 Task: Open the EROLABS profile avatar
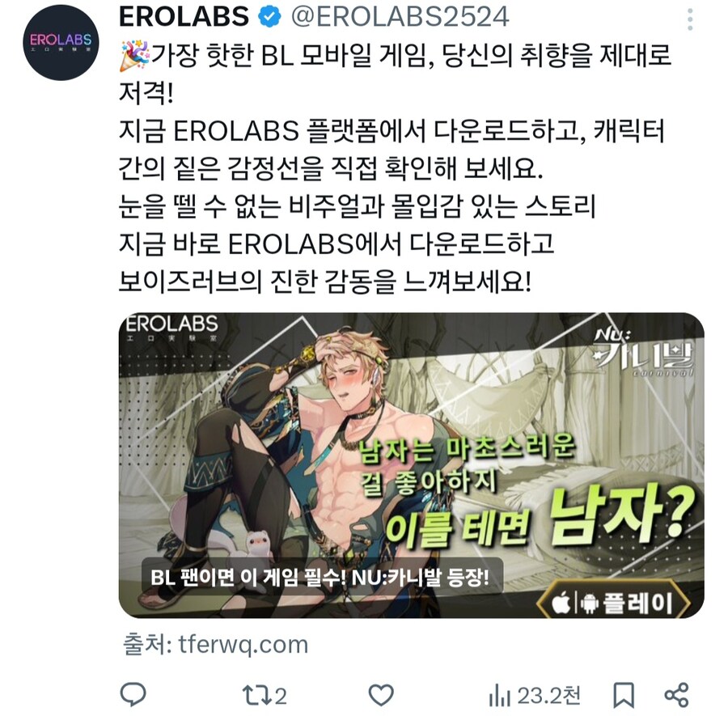coord(61,42)
